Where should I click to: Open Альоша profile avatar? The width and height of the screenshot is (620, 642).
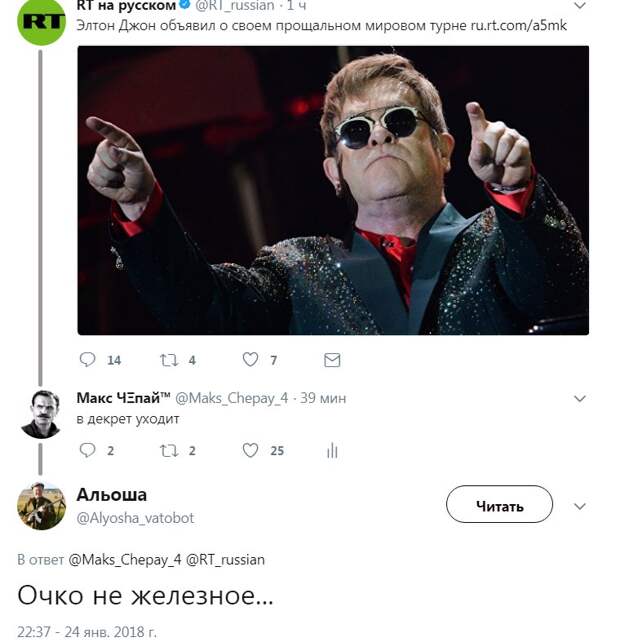(41, 506)
